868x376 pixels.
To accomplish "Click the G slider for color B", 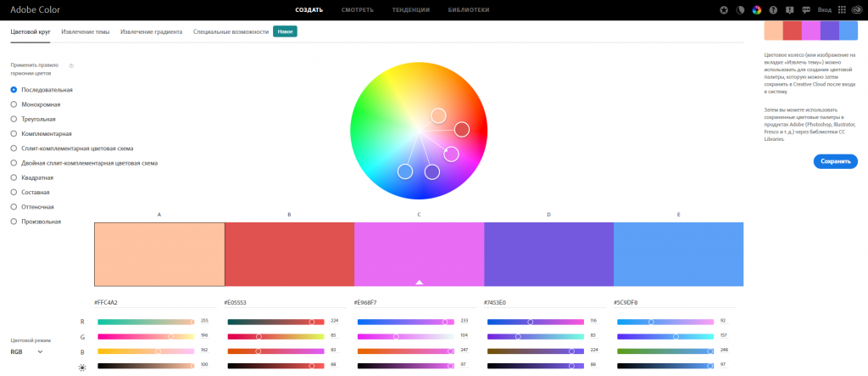I will click(275, 337).
